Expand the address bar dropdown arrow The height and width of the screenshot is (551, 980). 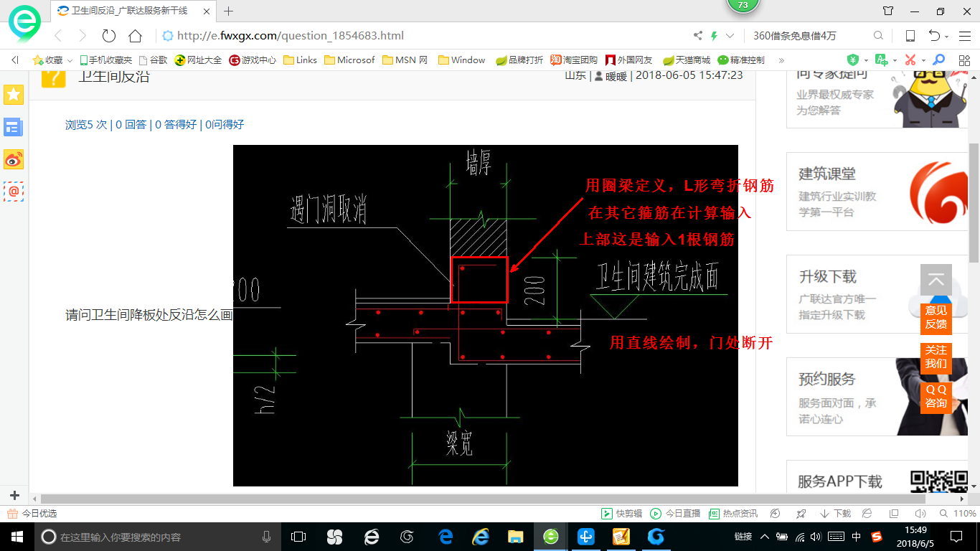730,36
